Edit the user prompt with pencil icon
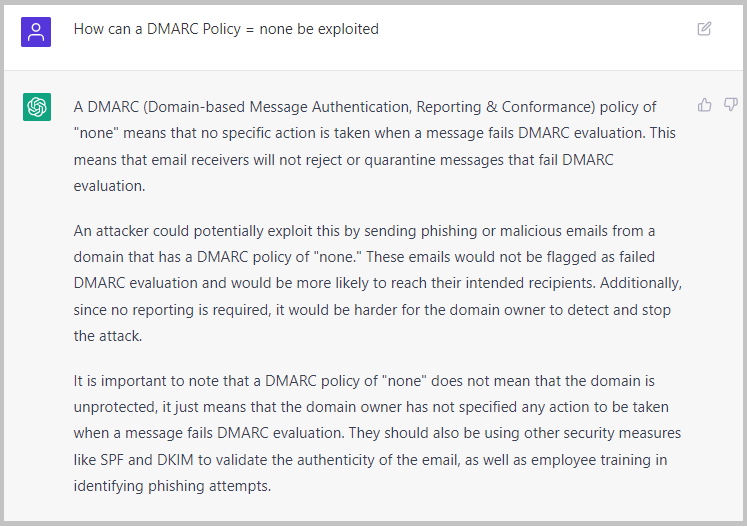Image resolution: width=747 pixels, height=527 pixels. 704,29
